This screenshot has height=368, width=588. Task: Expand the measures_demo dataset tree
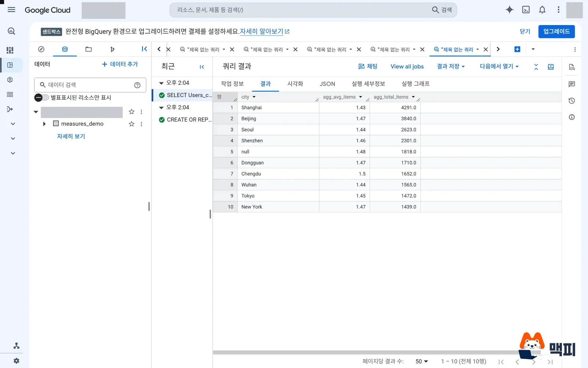point(44,124)
